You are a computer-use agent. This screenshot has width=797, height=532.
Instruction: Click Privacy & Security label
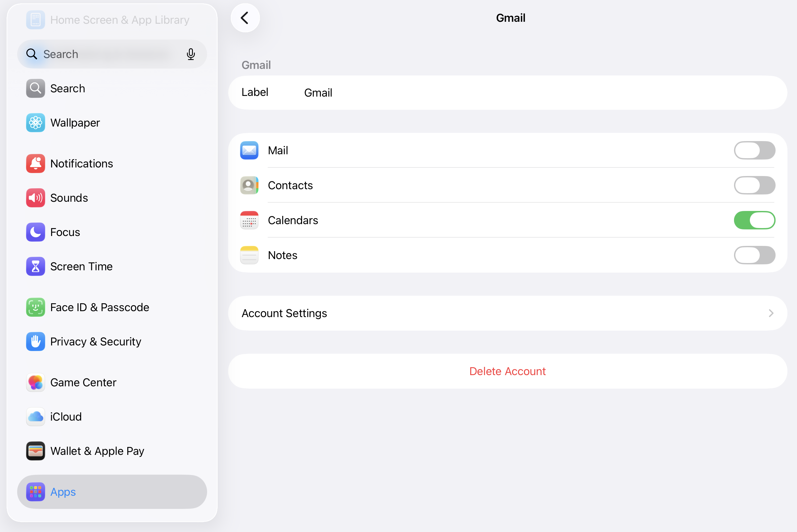tap(96, 342)
